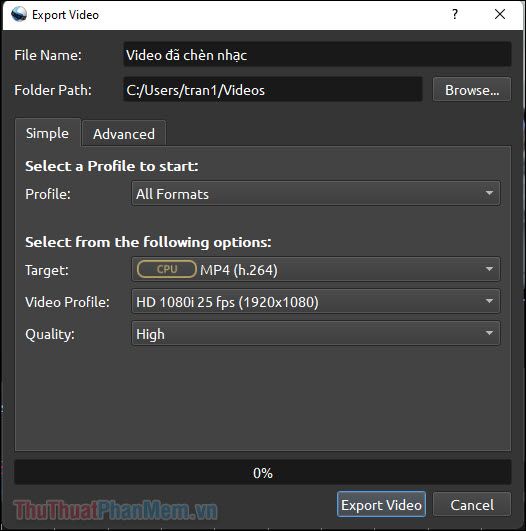
Task: Expand the MP4 (h.264) target combo box
Action: pos(316,269)
